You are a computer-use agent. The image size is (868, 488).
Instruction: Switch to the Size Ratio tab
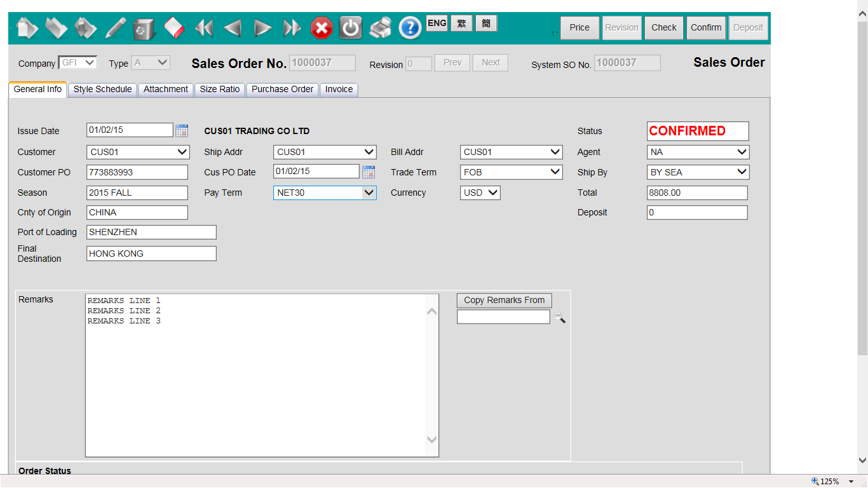pos(220,90)
